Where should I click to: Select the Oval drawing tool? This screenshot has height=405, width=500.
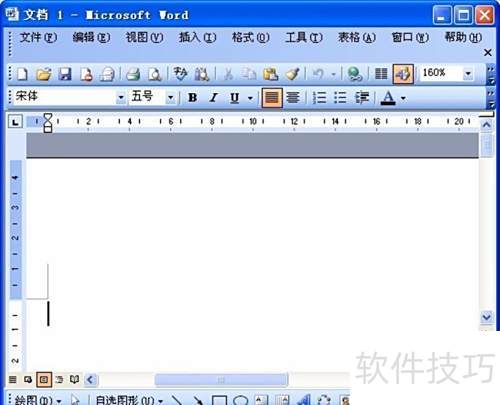(x=241, y=399)
